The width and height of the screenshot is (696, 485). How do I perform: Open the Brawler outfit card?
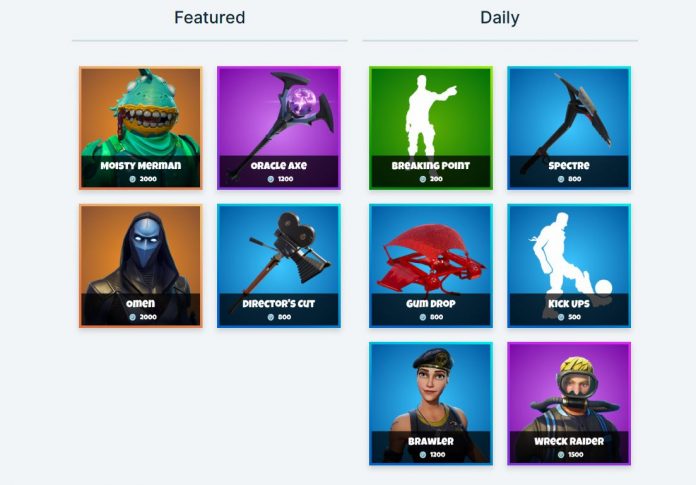click(x=431, y=404)
